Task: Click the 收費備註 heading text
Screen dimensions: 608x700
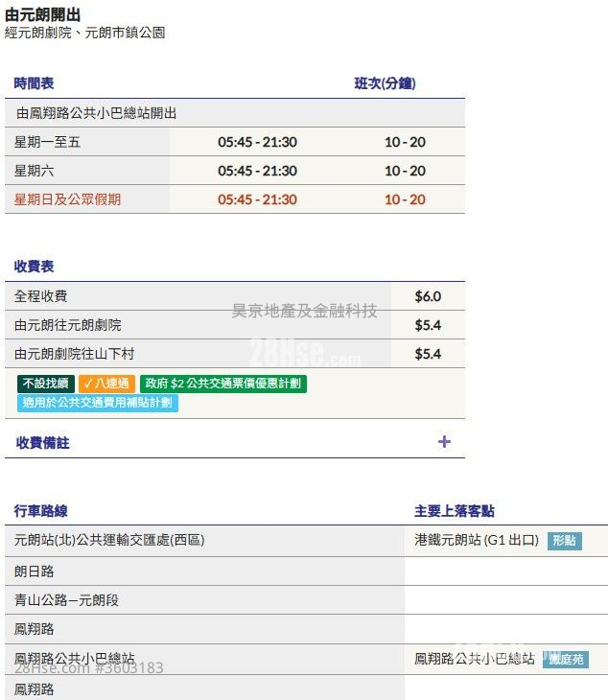Action: 43,443
